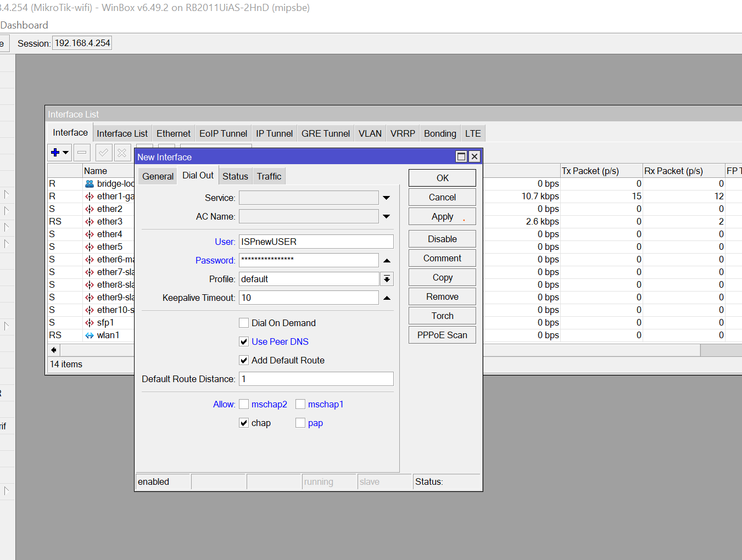Uncheck Add Default Route checkbox
Screen dimensions: 742x560
coord(244,360)
